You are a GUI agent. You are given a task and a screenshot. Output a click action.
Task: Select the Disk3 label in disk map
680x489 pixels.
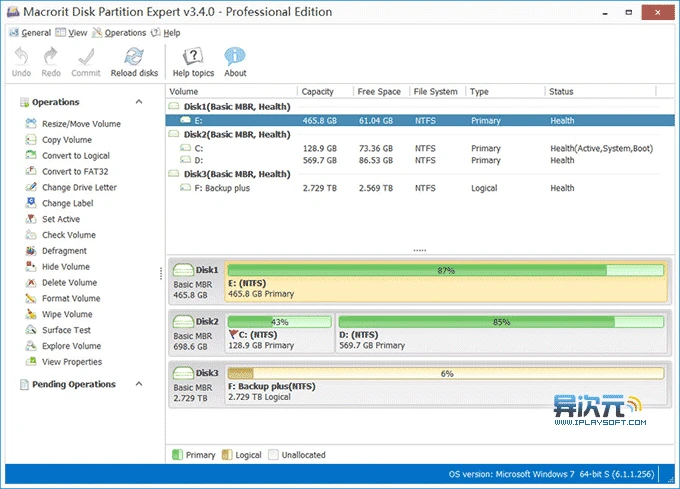point(206,373)
